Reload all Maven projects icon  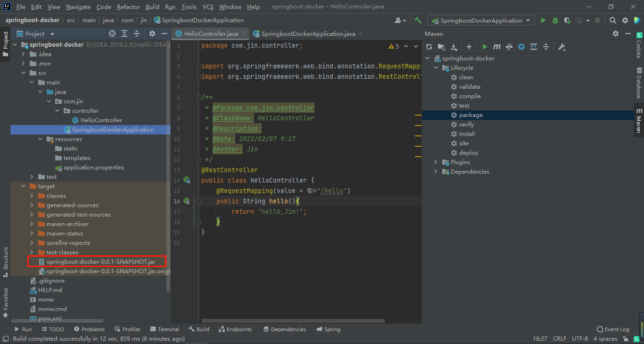tap(429, 47)
